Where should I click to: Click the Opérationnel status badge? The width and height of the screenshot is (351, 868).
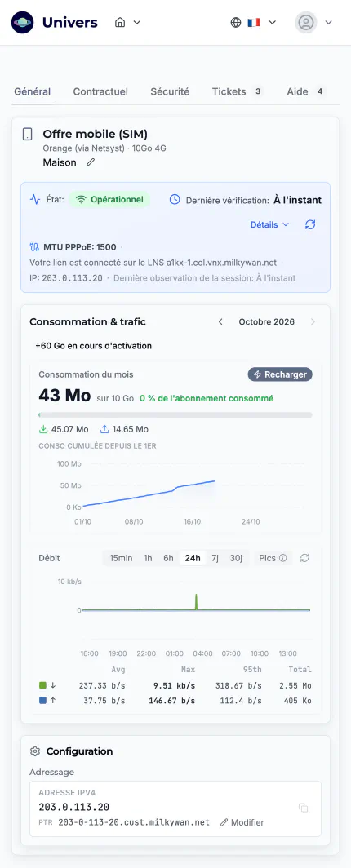[x=109, y=199]
